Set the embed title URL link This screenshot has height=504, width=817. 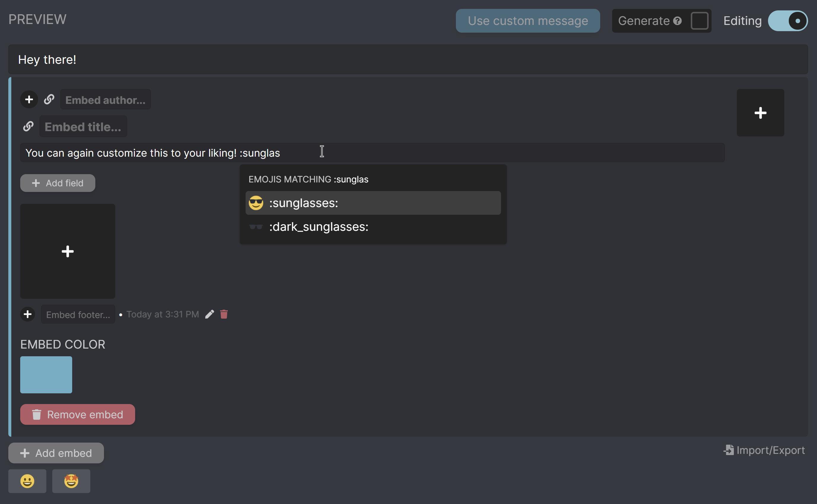(28, 126)
